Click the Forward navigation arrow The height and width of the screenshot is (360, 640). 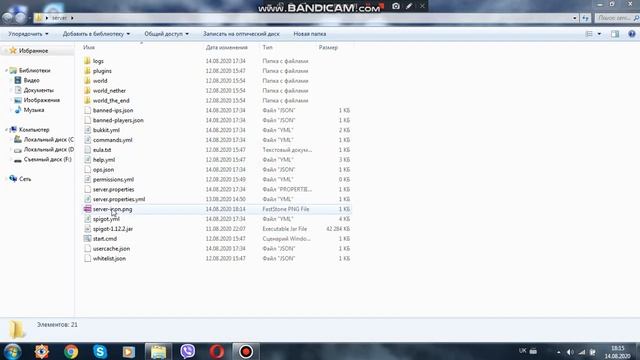(20, 17)
